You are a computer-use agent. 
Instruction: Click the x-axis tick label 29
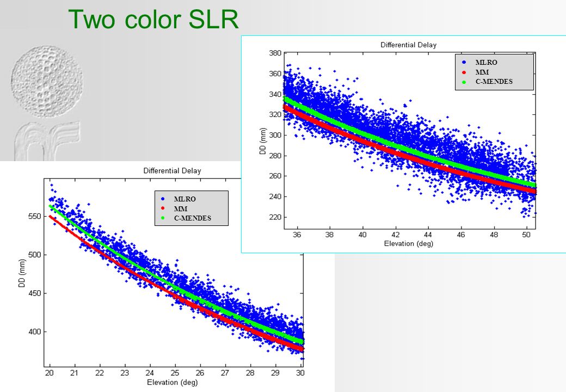click(275, 373)
